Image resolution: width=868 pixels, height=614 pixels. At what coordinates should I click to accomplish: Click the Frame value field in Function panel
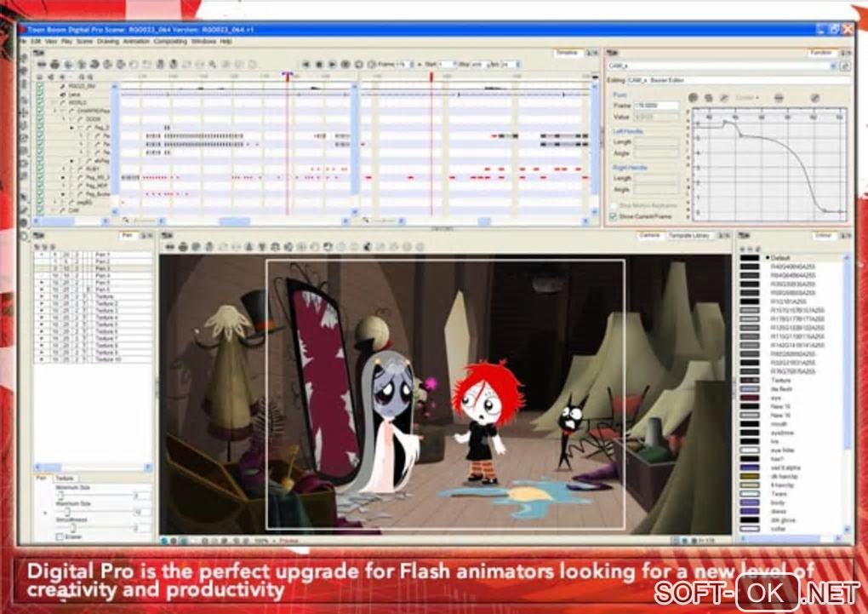(x=656, y=106)
